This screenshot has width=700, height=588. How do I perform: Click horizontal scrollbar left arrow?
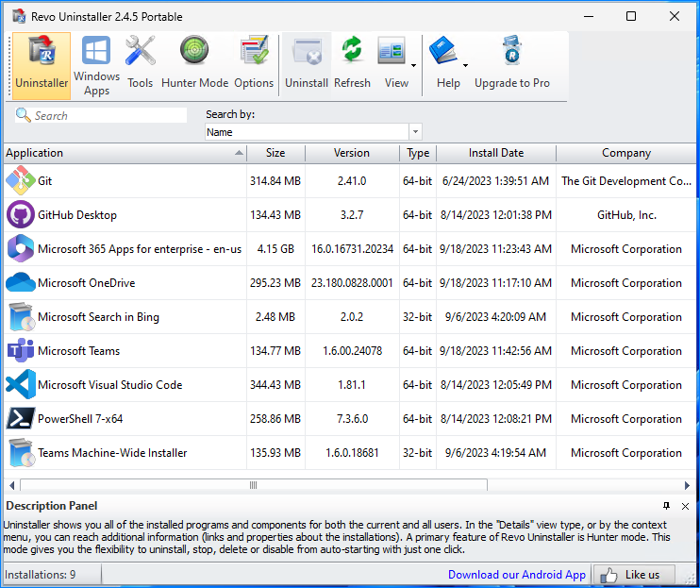[x=11, y=485]
